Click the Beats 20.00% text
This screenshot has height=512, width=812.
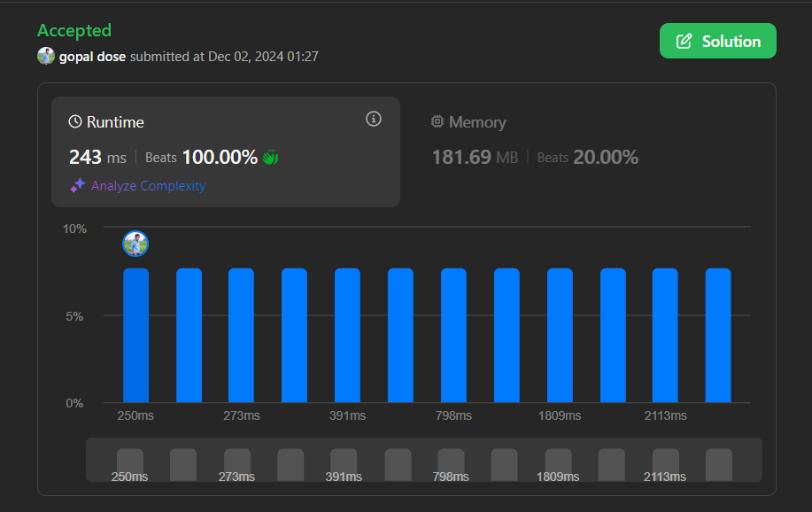click(588, 157)
